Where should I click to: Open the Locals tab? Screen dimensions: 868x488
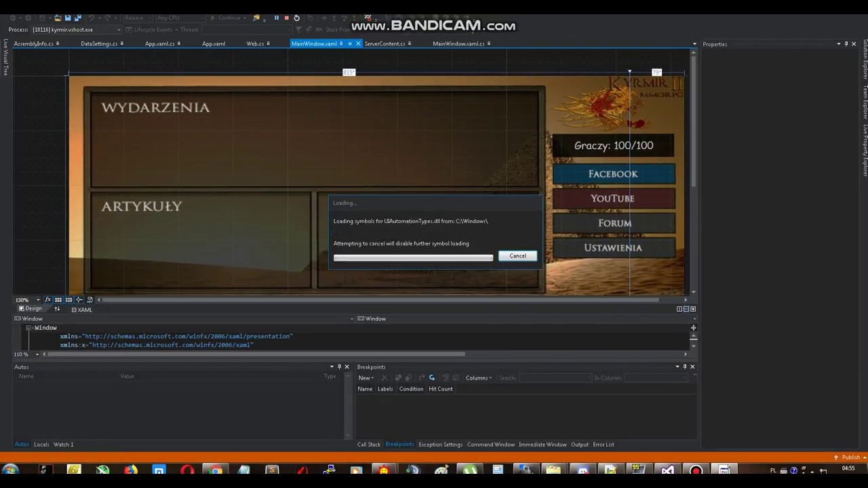tap(41, 445)
